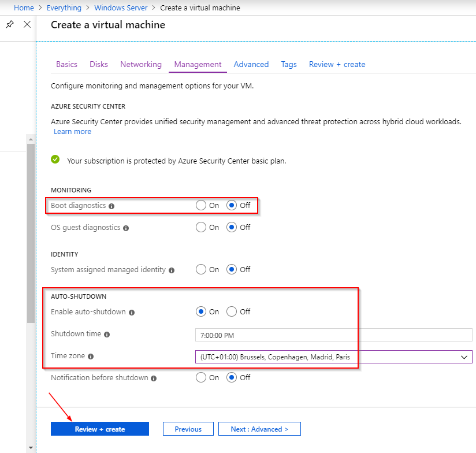
Task: Click the Notification before shutdown info icon
Action: point(154,378)
